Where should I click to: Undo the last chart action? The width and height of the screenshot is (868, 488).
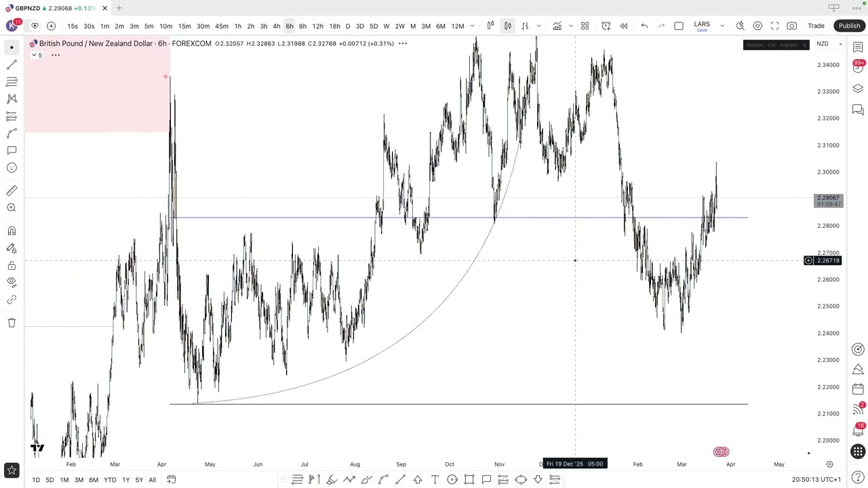(644, 26)
